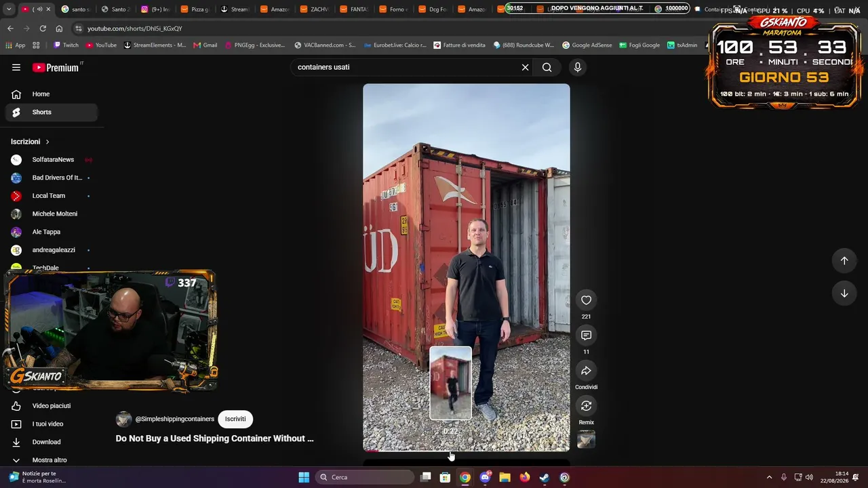Screen dimensions: 868x488
Task: Share the short via Condividi icon
Action: 586,371
